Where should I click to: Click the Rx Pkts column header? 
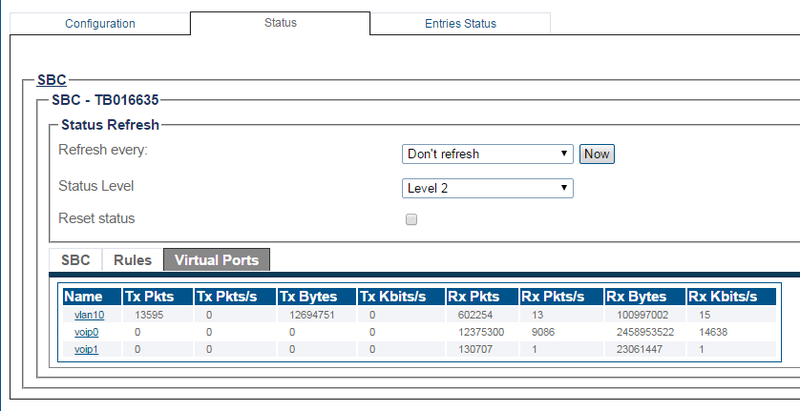point(472,296)
